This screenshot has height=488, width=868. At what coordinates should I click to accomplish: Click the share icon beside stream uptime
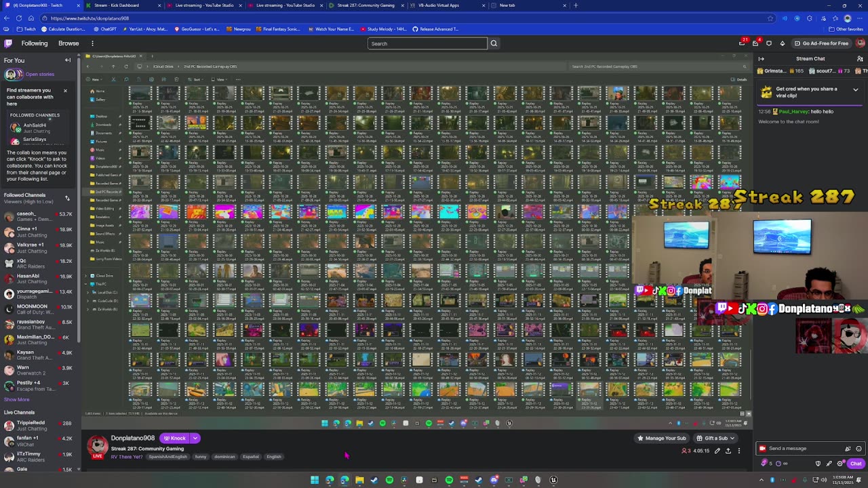pyautogui.click(x=728, y=451)
